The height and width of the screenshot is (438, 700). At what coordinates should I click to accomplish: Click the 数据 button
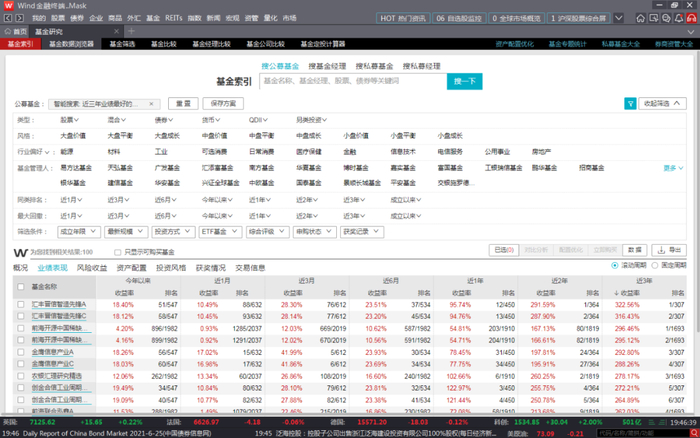[x=635, y=250]
